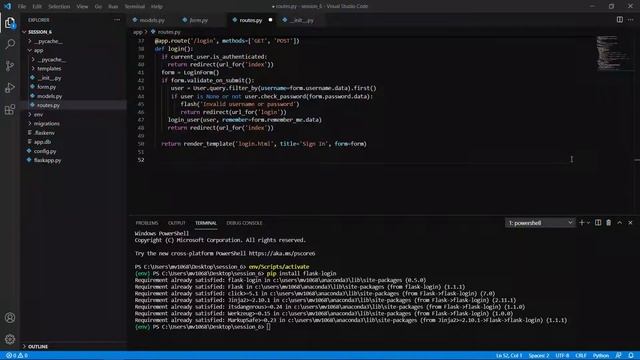Split the editor to the right
This screenshot has height=360, width=640.
tap(620, 20)
